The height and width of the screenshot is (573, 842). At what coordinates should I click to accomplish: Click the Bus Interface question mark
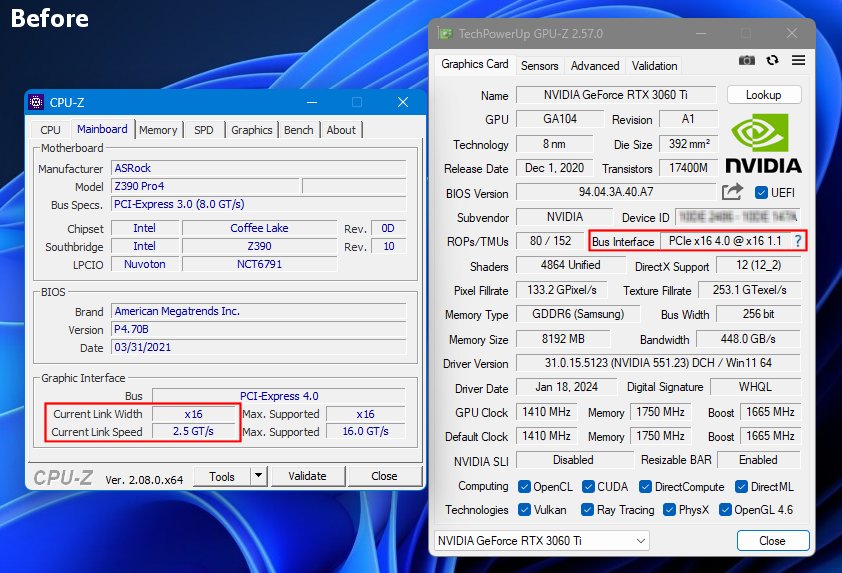click(798, 241)
